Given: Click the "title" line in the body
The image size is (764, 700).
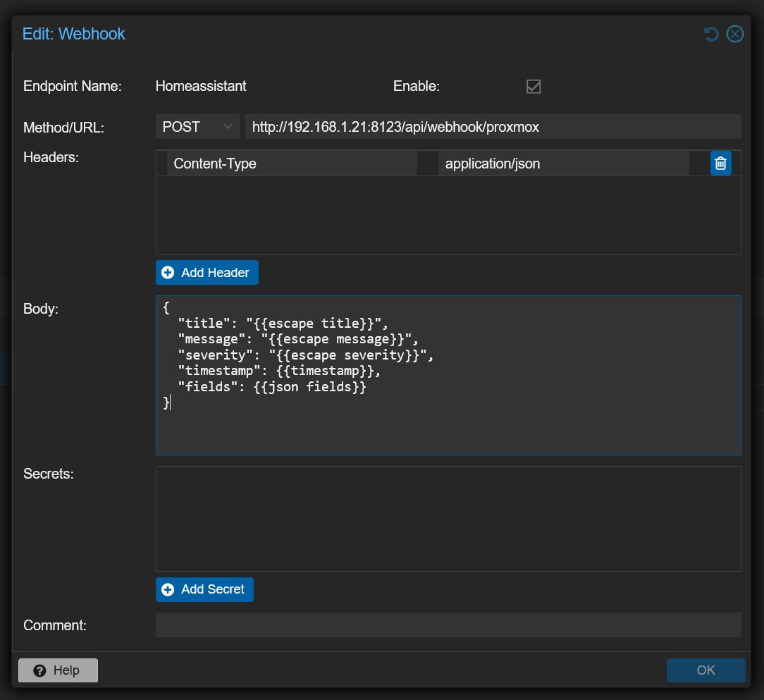Looking at the screenshot, I should coord(283,323).
